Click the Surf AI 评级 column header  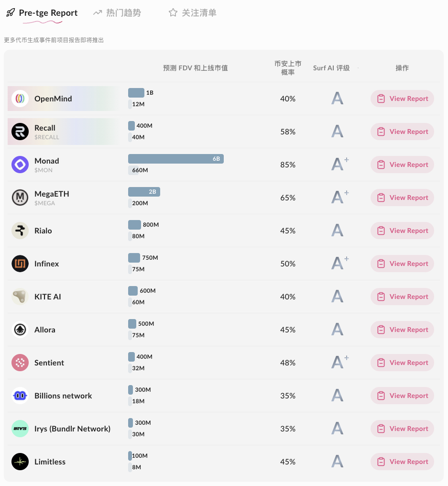point(331,68)
